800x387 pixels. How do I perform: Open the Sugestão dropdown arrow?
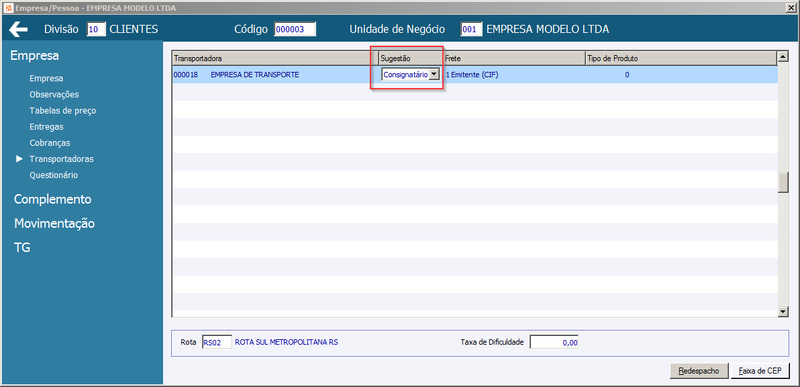click(x=434, y=74)
